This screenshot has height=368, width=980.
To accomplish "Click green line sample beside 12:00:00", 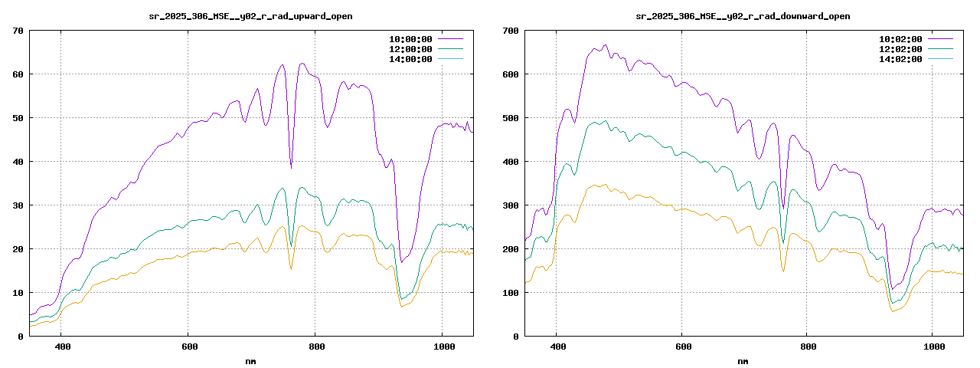I will point(451,49).
